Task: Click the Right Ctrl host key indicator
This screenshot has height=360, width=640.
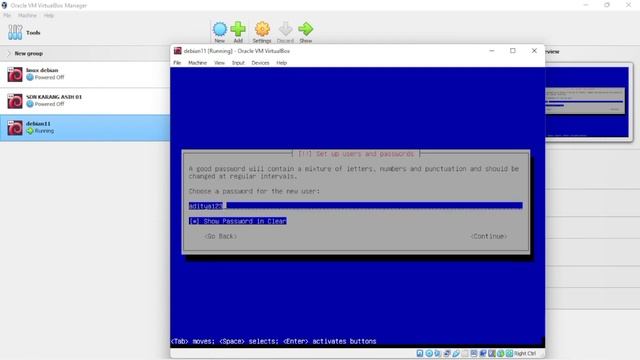Action: (x=525, y=353)
